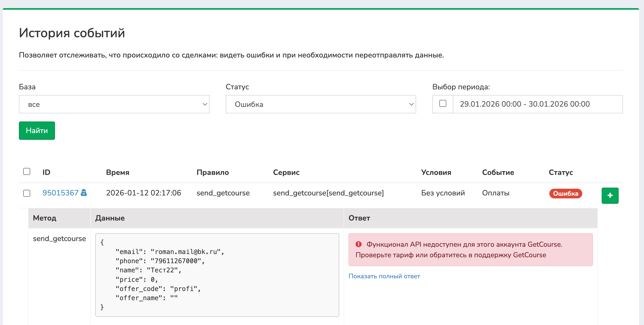Viewport: 644px width, 325px height.
Task: Click the error alert message about GetCourse API
Action: tap(470, 250)
